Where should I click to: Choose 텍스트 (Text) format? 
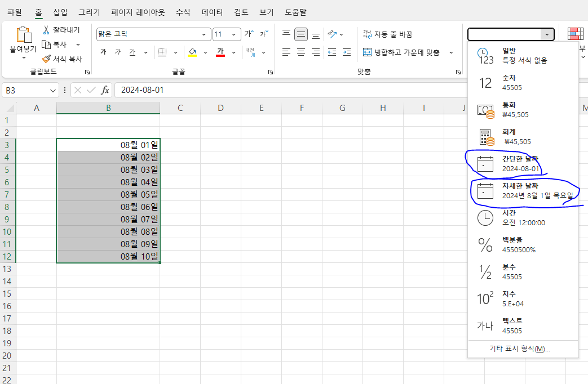523,325
